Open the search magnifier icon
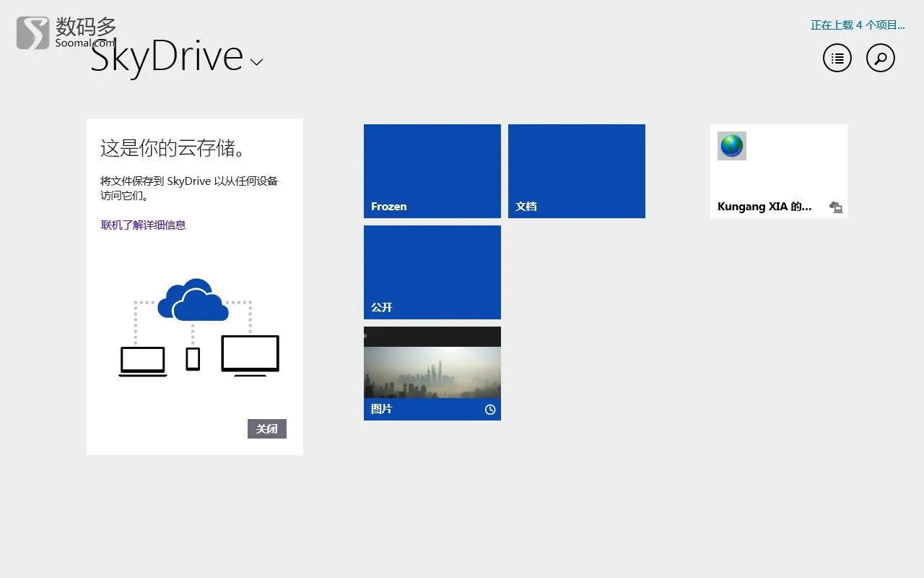Screen dimensions: 924x578 881,58
